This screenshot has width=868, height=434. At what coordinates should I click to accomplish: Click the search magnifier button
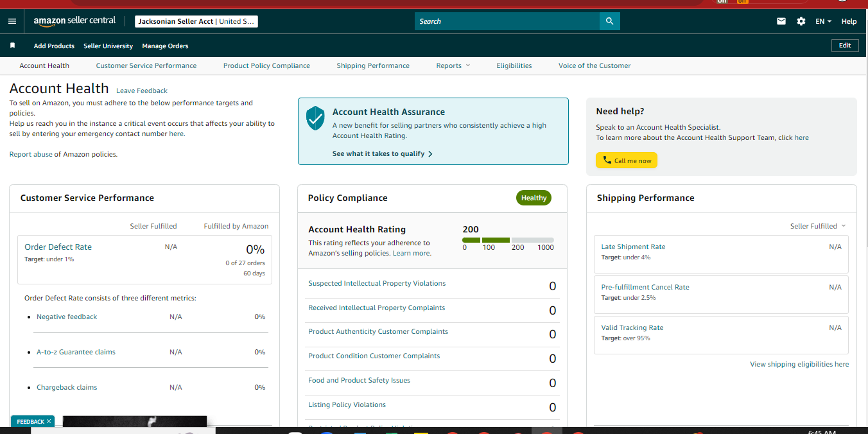pos(610,21)
